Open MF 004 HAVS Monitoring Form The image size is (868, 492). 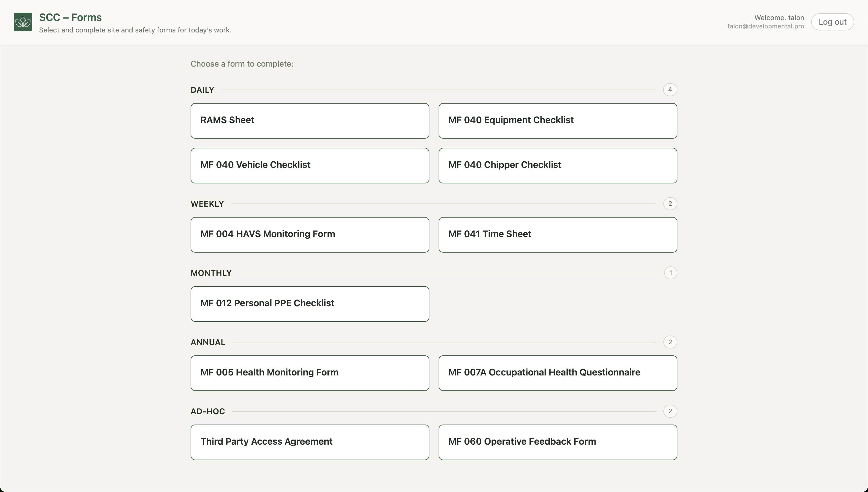coord(309,235)
